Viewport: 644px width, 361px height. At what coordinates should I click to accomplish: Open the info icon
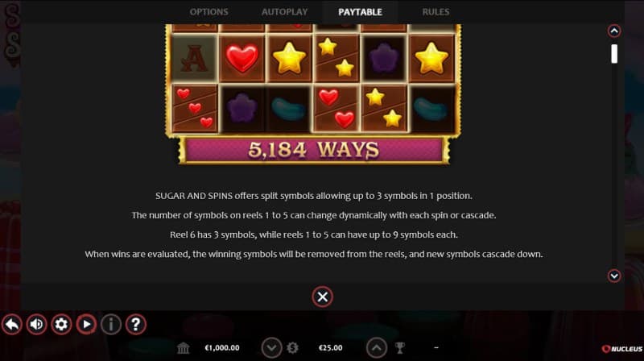[111, 325]
